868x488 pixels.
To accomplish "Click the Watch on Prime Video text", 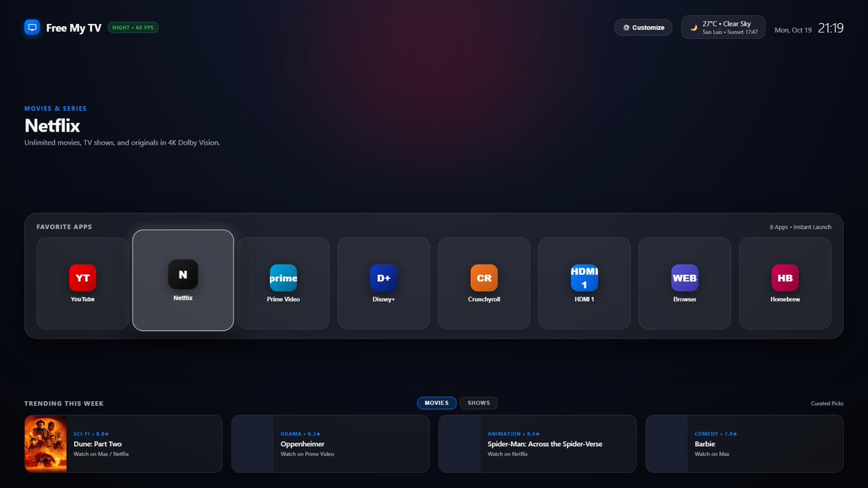I will 307,454.
